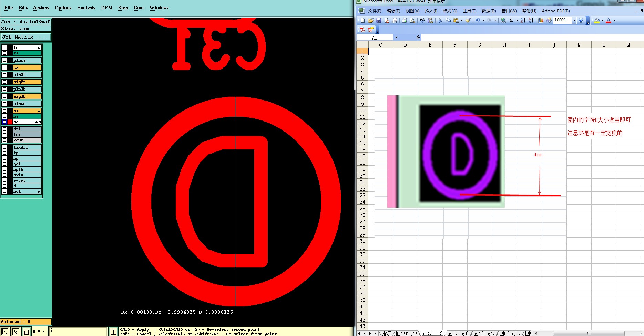Expand PDF toolbar options arrow

coord(377,30)
